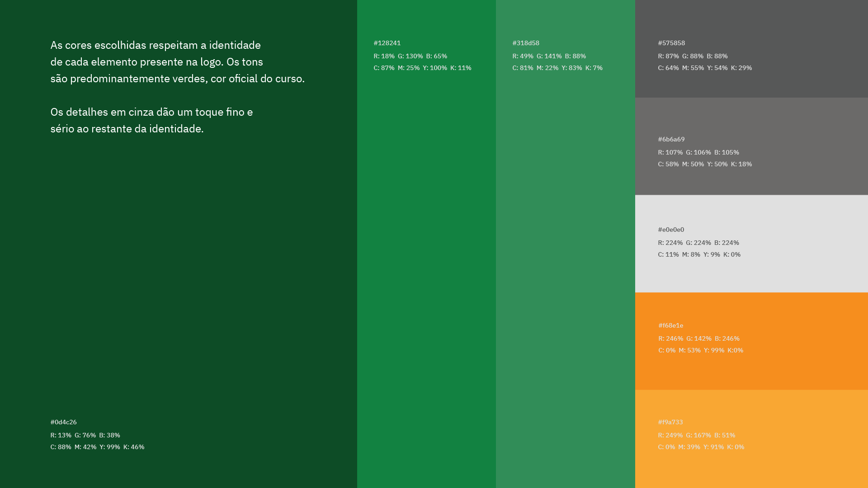The width and height of the screenshot is (868, 488).
Task: Select line 'são predominantemente verdes, cor oficial do curso.'
Action: (x=178, y=79)
